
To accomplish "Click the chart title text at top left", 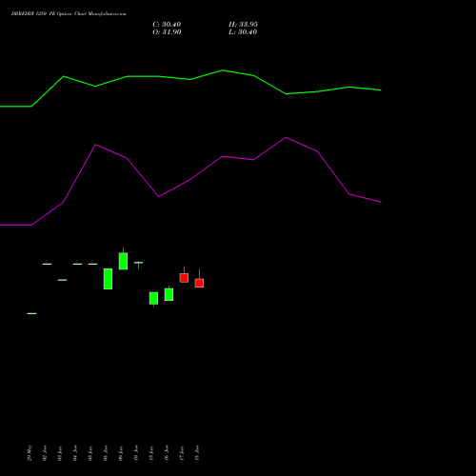I will pyautogui.click(x=69, y=14).
